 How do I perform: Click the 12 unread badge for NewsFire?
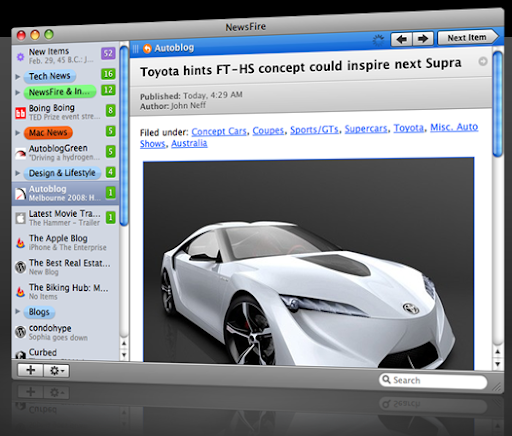(108, 90)
